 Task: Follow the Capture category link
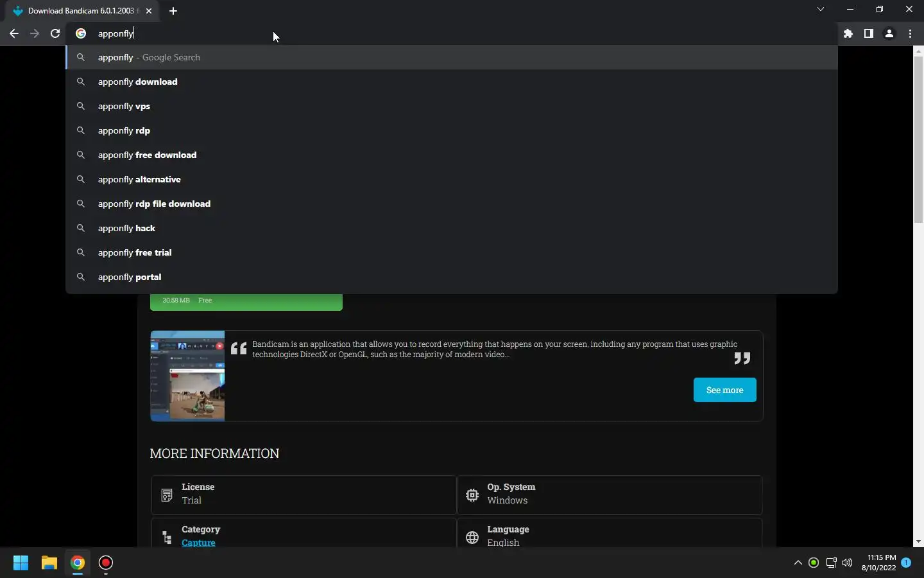[x=198, y=543]
